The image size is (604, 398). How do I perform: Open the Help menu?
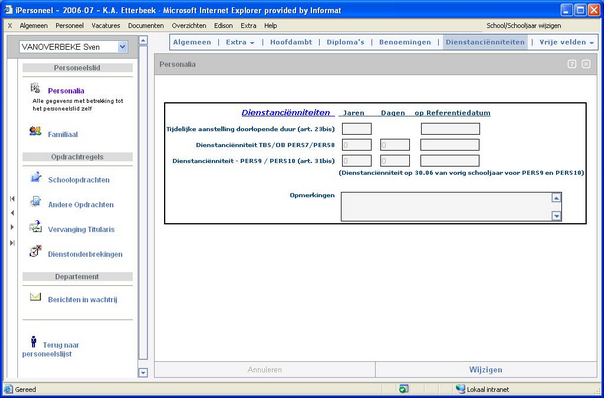tap(270, 26)
